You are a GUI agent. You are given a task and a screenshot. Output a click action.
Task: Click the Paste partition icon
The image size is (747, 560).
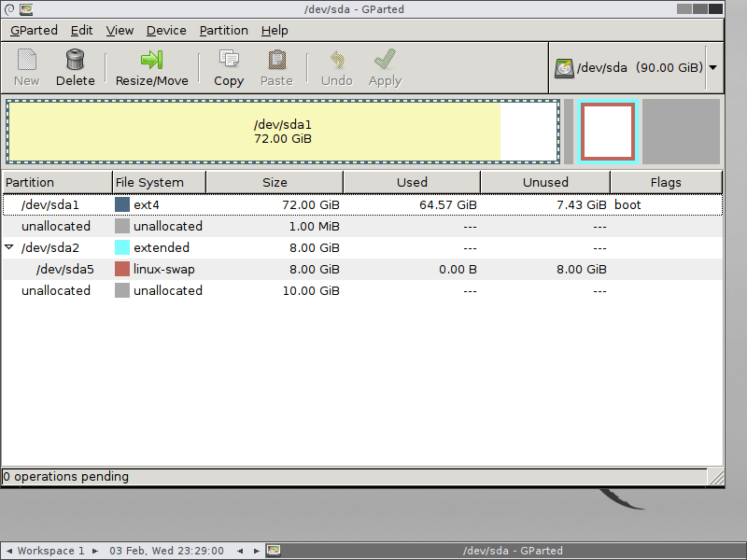click(x=276, y=67)
